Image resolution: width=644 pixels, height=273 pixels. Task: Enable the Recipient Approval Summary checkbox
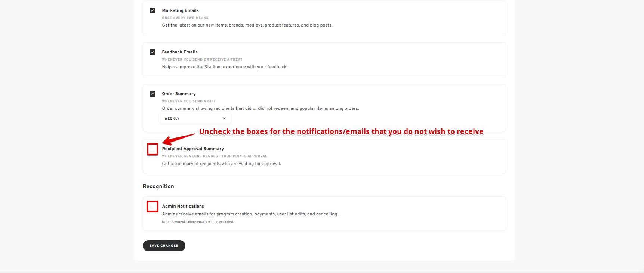tap(152, 149)
